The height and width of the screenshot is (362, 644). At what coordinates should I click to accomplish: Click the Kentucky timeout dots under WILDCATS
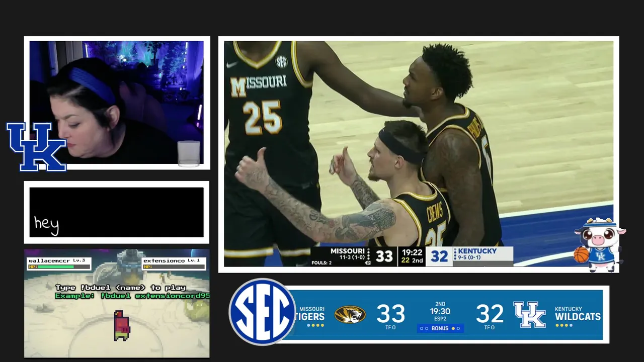(x=563, y=325)
